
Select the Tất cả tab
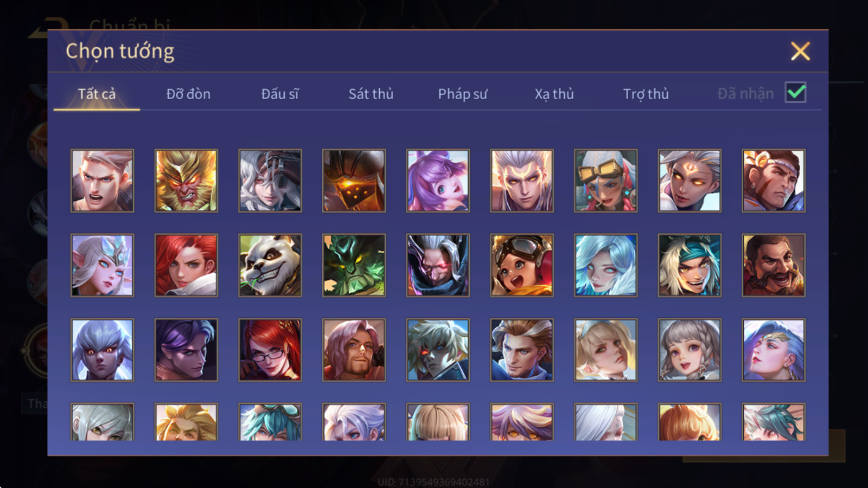pyautogui.click(x=97, y=94)
